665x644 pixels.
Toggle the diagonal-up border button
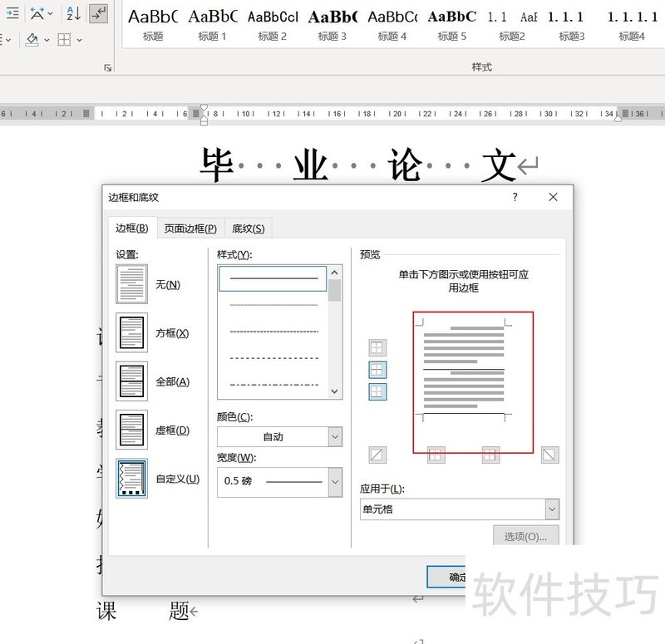tap(377, 455)
